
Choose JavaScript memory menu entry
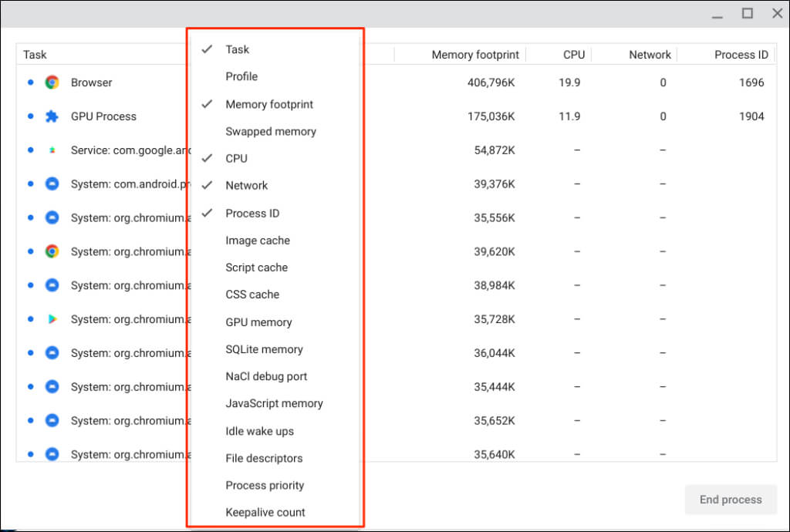274,403
